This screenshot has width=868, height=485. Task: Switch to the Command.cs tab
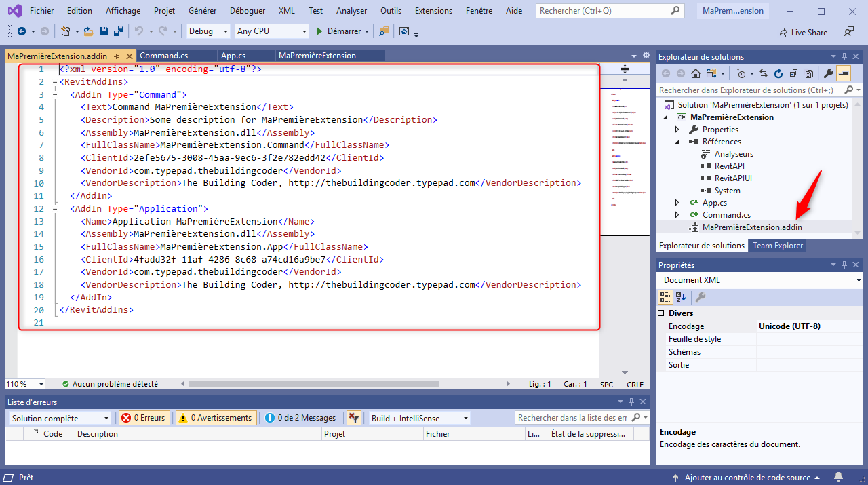click(176, 55)
